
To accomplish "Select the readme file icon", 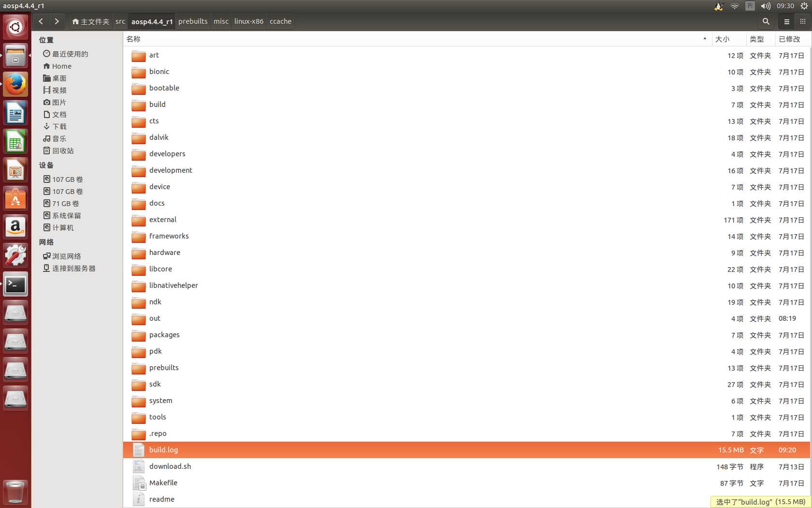I will click(x=139, y=499).
